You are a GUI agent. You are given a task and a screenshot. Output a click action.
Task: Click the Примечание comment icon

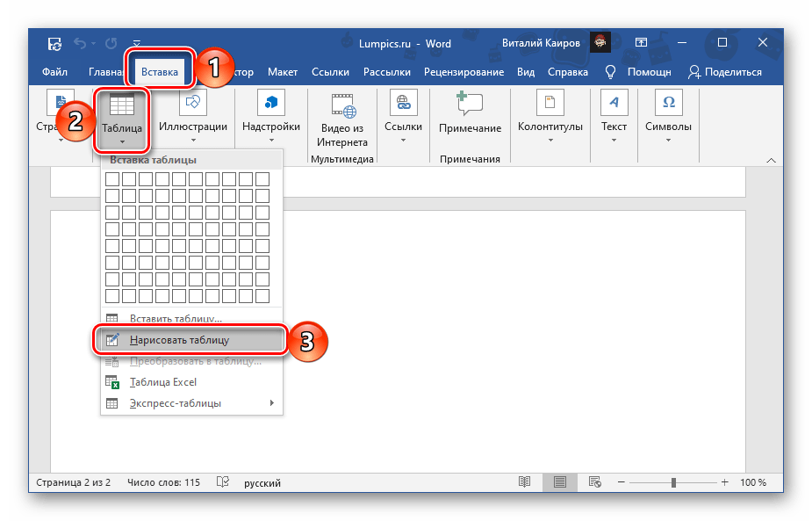tap(470, 103)
